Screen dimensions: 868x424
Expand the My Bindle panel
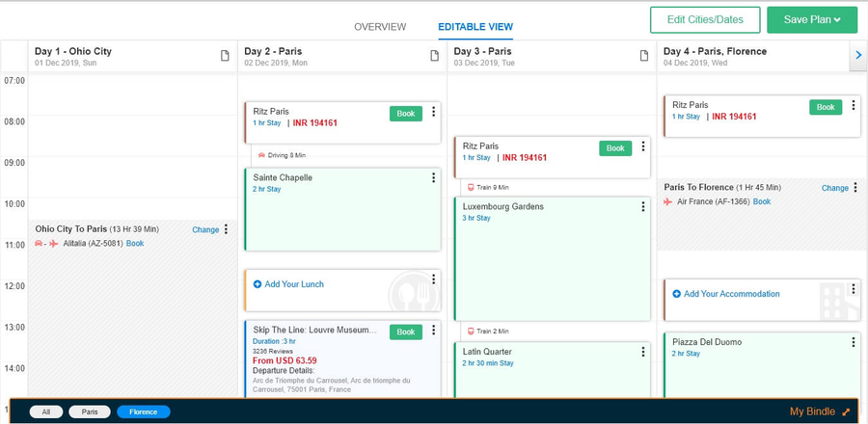tap(846, 411)
